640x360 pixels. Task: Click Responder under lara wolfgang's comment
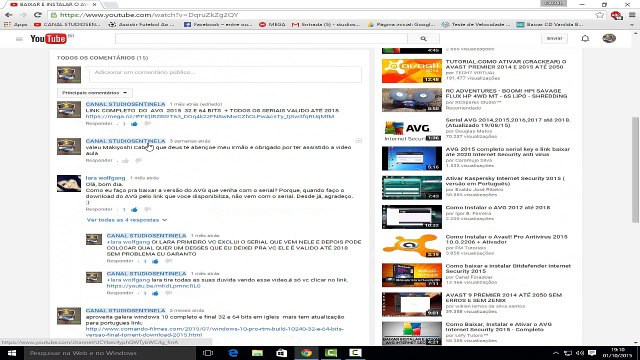coord(99,209)
